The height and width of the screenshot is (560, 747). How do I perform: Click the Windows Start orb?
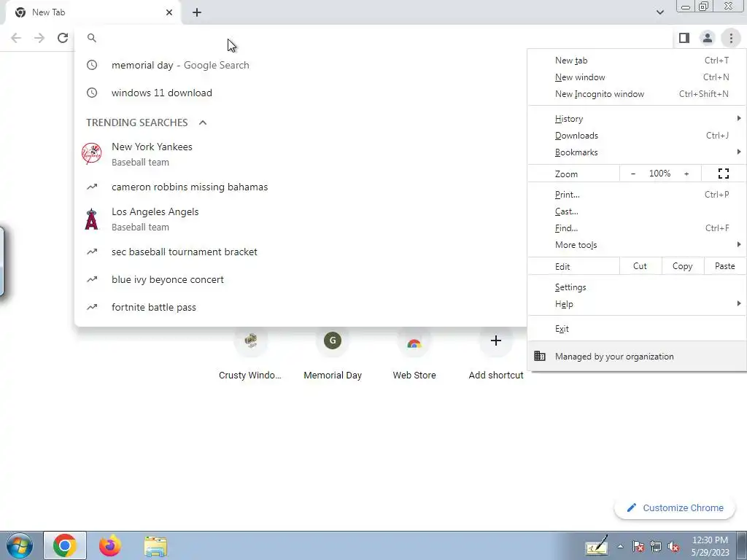(x=19, y=545)
